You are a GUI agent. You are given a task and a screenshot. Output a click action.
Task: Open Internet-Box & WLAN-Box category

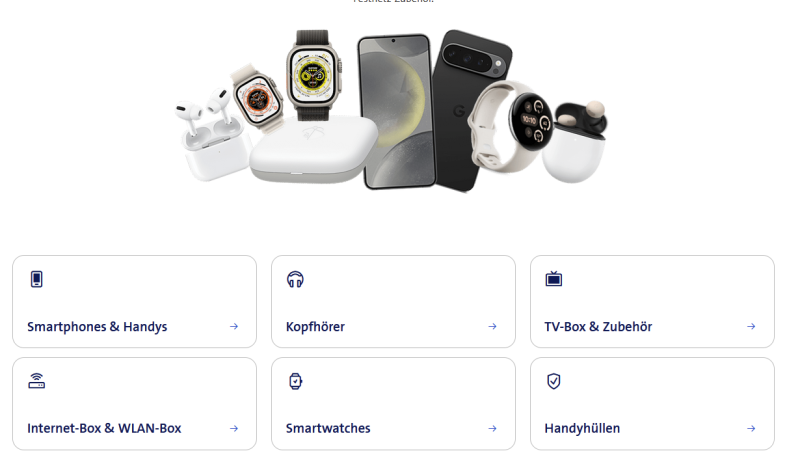click(x=134, y=404)
